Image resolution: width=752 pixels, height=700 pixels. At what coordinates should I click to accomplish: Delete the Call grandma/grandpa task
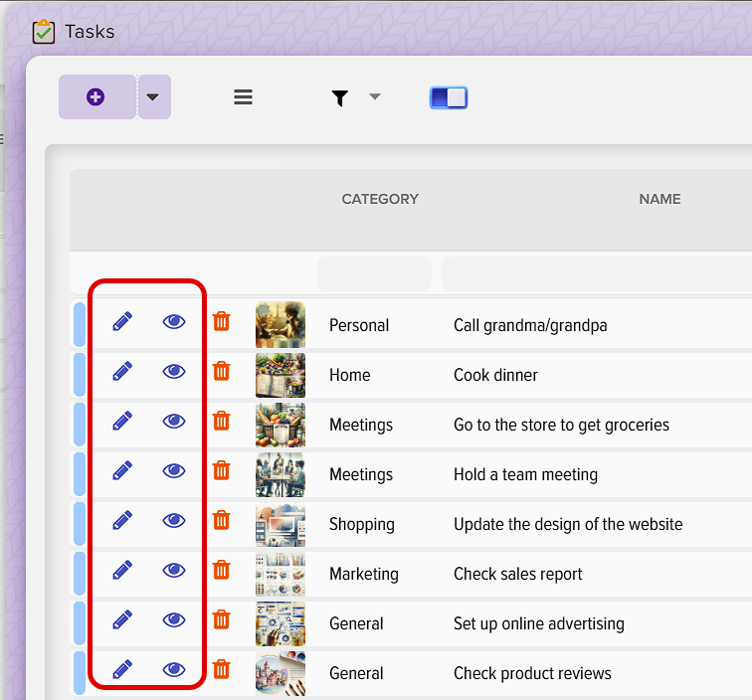(221, 321)
